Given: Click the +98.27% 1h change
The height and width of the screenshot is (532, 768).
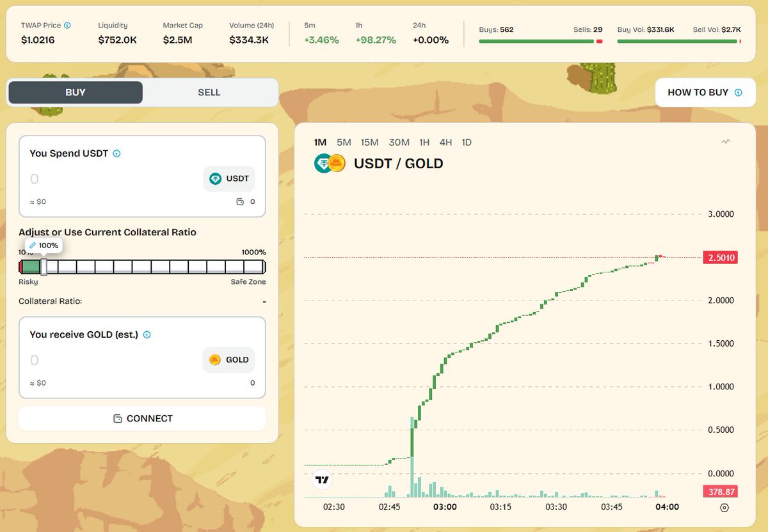Looking at the screenshot, I should point(376,40).
